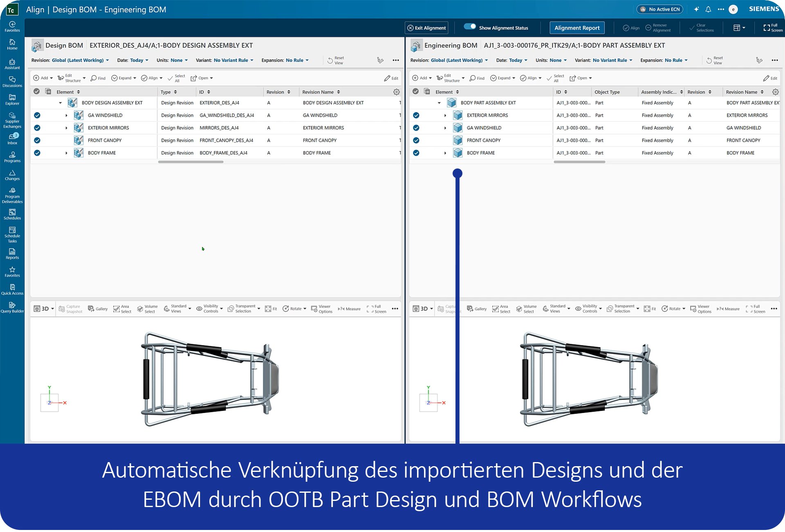Viewport: 785px width, 532px height.
Task: Open Schedule Tasks sidebar item
Action: (12, 235)
